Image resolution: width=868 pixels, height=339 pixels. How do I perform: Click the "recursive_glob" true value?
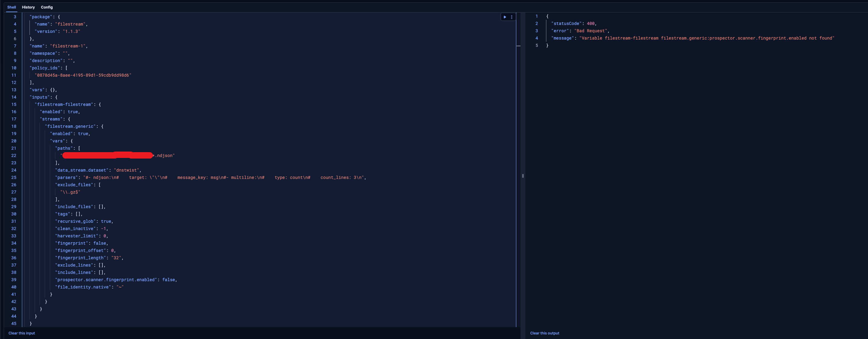coord(106,221)
